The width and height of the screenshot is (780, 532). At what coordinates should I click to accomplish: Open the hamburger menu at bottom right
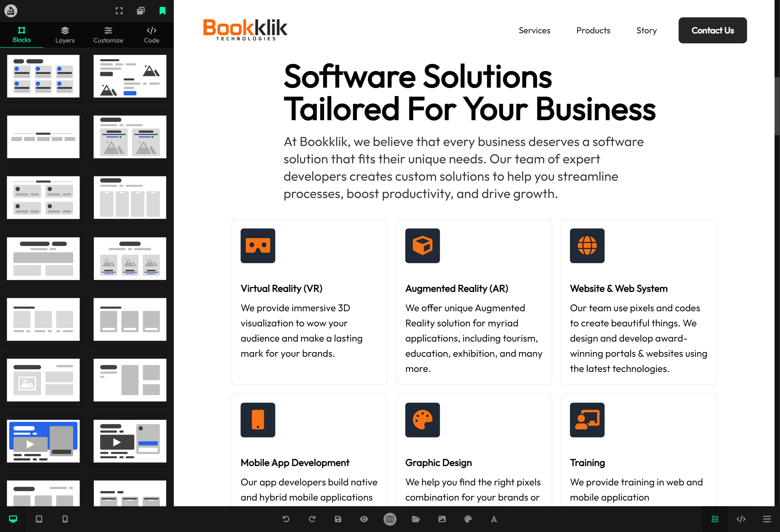pos(767,519)
